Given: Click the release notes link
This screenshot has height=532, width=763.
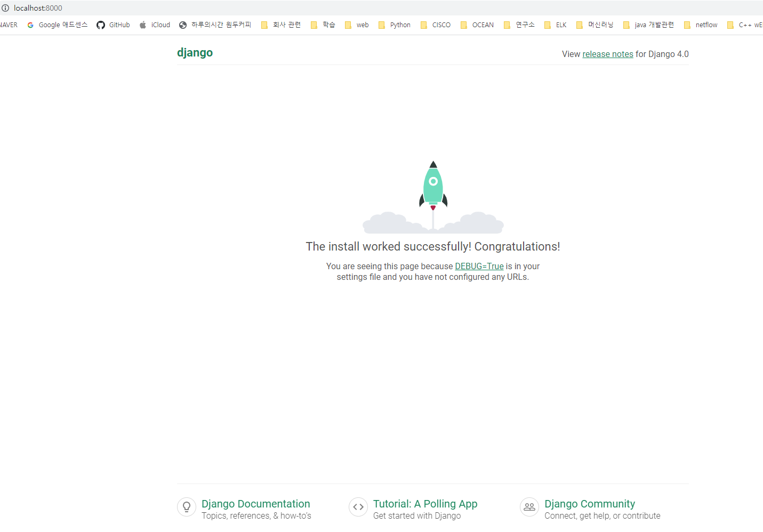Looking at the screenshot, I should 608,54.
